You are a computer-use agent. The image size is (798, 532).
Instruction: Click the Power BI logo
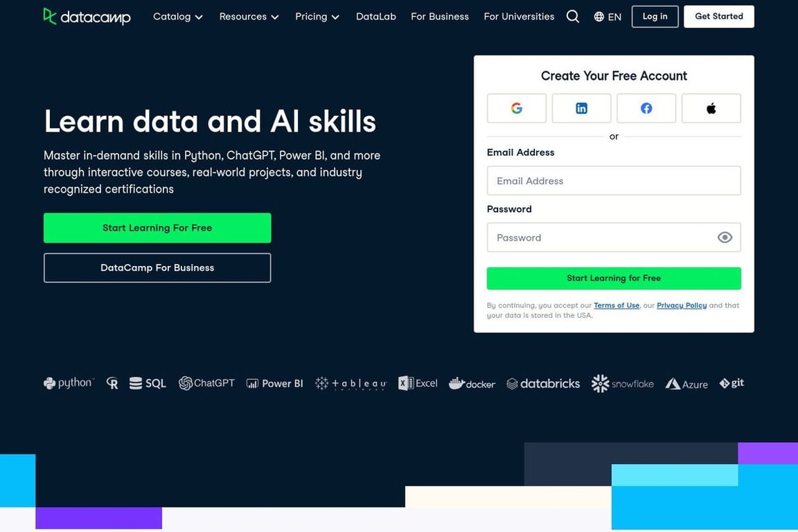point(274,383)
